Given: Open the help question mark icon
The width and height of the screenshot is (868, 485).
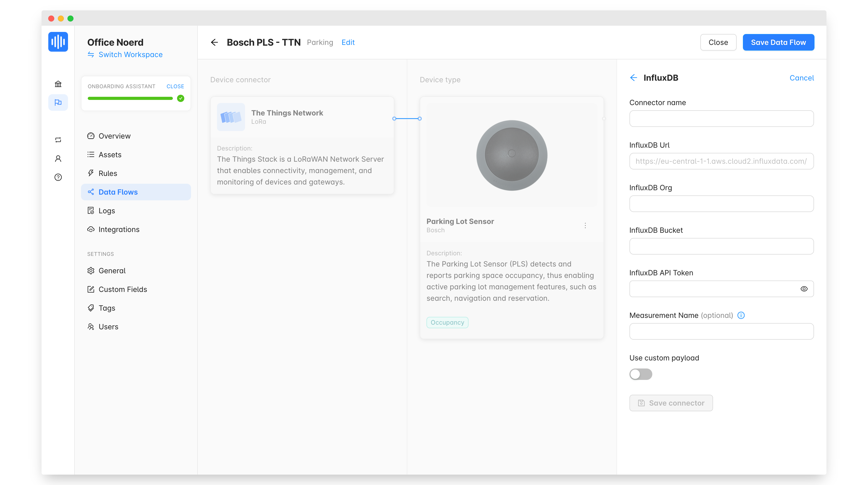Looking at the screenshot, I should (x=58, y=177).
